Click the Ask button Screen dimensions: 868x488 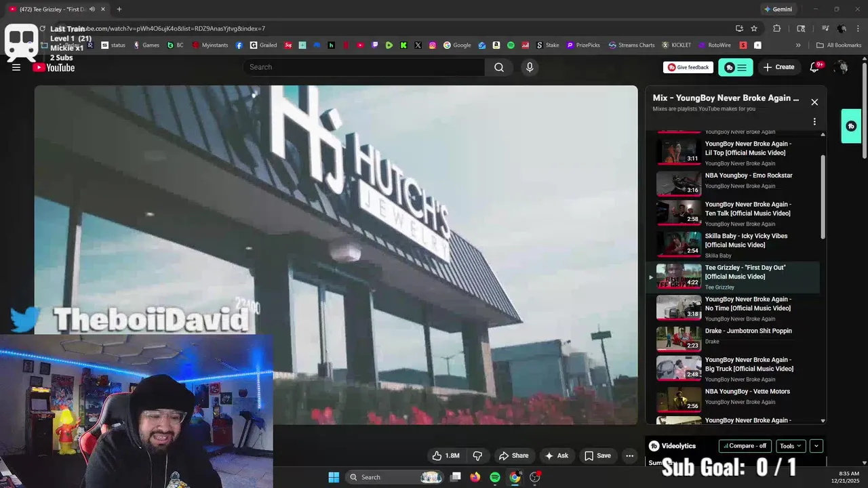coord(557,455)
